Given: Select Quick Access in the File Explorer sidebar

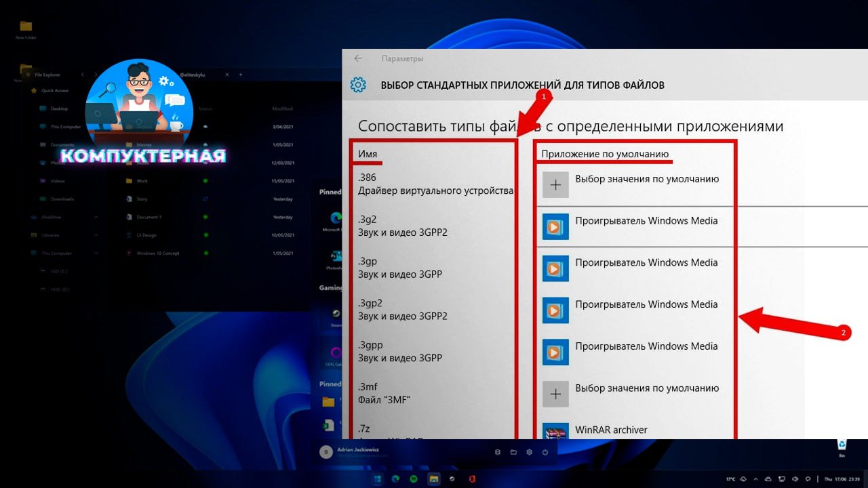Looking at the screenshot, I should [51, 90].
